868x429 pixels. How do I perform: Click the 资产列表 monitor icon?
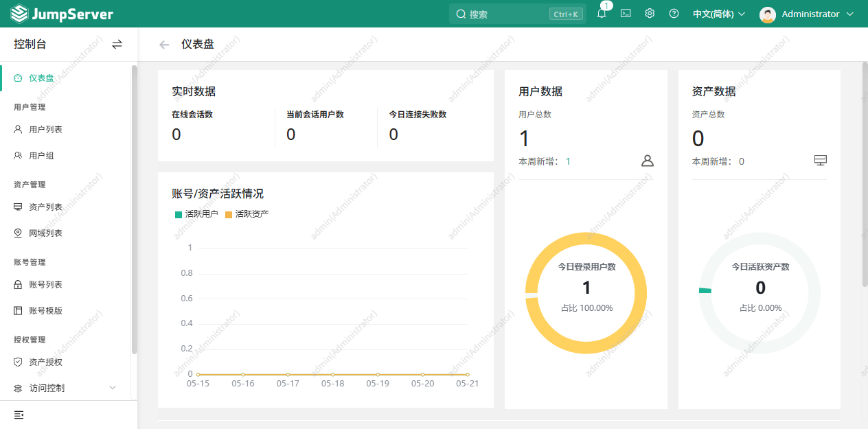(x=18, y=207)
